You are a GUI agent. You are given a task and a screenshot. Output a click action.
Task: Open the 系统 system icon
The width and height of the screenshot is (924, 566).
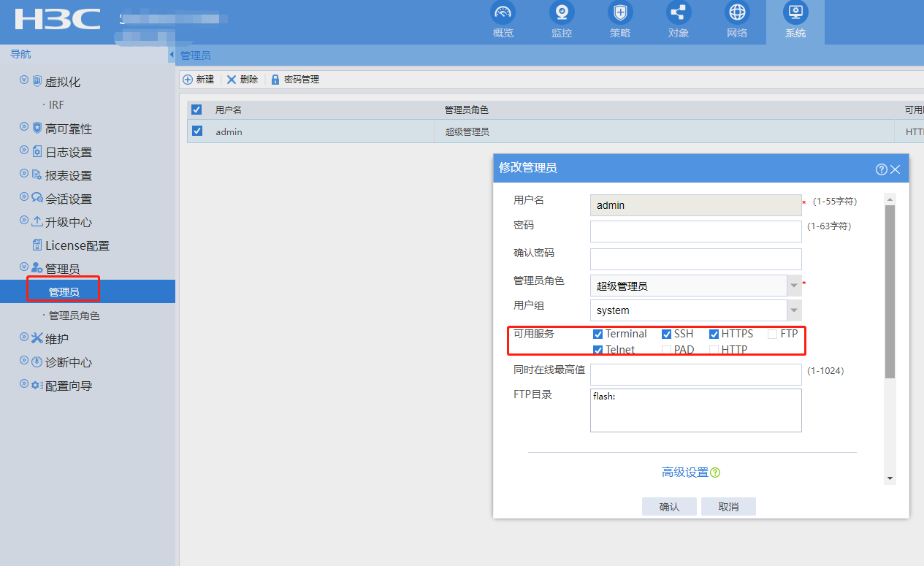pyautogui.click(x=795, y=12)
